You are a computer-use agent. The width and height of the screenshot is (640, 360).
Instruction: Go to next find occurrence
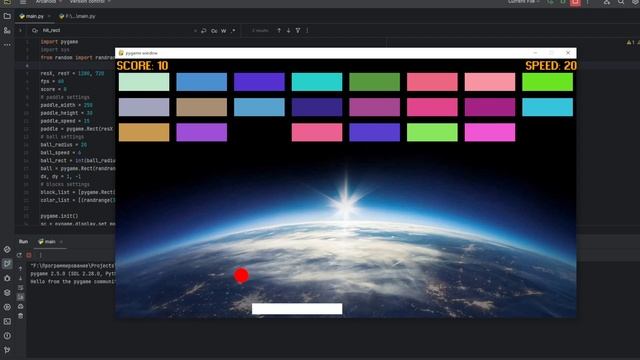point(288,31)
